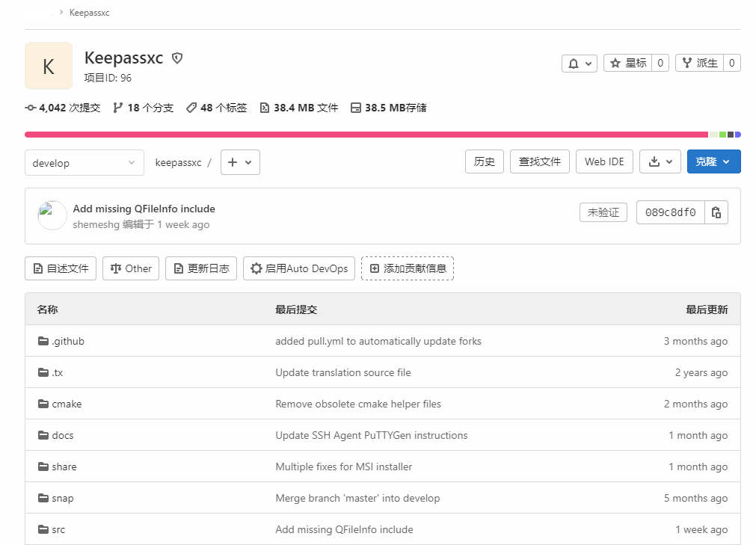The image size is (756, 545).
Task: Open the develop branch selector
Action: pyautogui.click(x=84, y=163)
